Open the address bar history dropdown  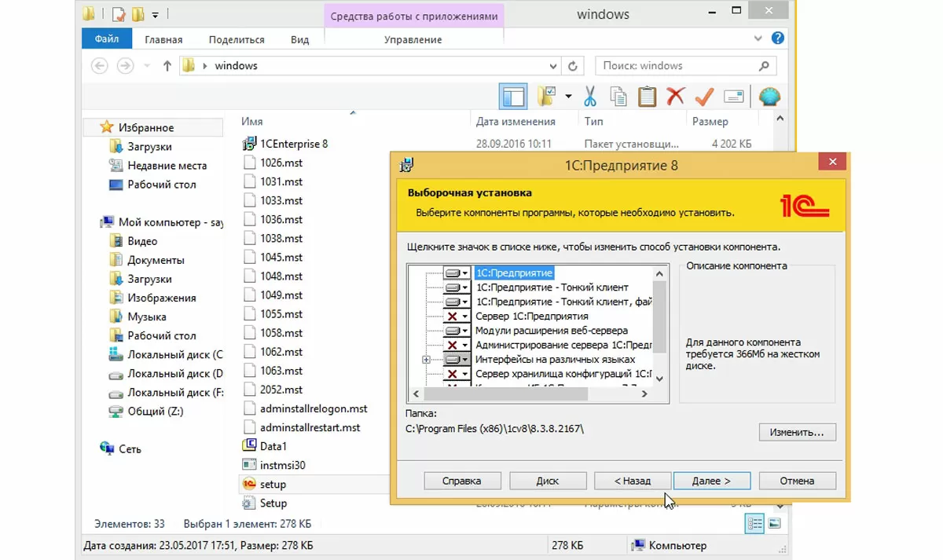pos(553,66)
